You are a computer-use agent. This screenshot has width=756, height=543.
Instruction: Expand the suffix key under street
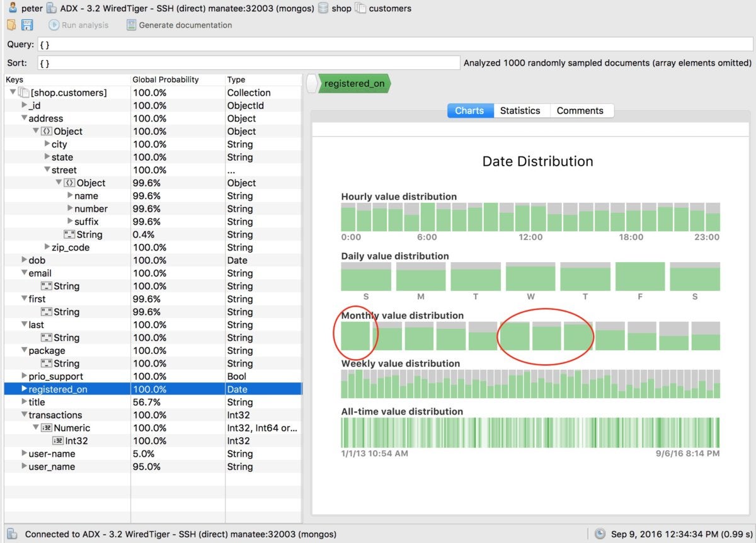coord(70,222)
